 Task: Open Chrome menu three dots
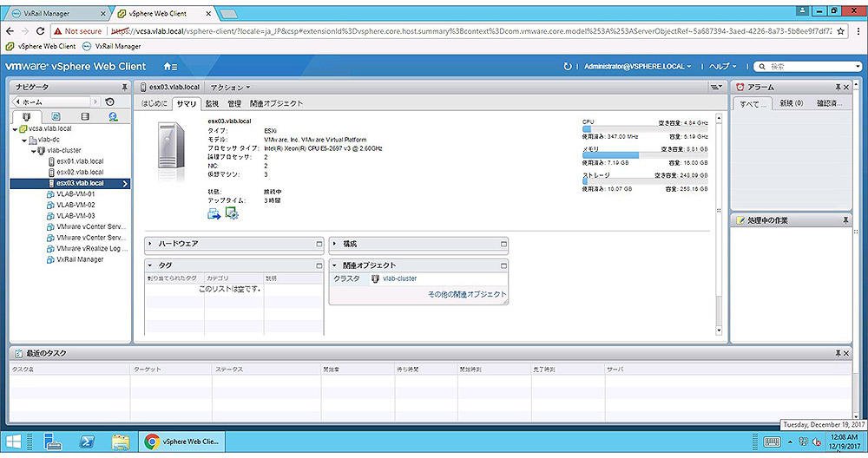[858, 31]
